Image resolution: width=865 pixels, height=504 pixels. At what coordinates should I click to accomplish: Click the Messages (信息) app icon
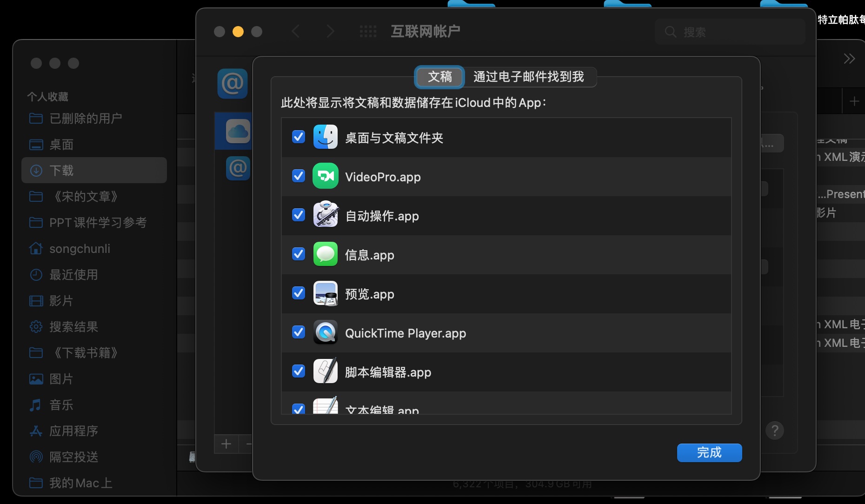325,254
